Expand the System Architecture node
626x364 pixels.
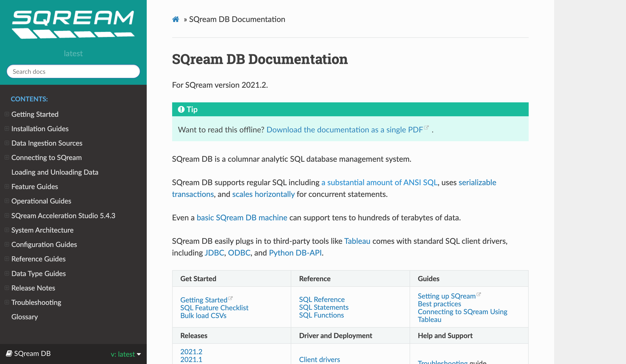point(7,230)
